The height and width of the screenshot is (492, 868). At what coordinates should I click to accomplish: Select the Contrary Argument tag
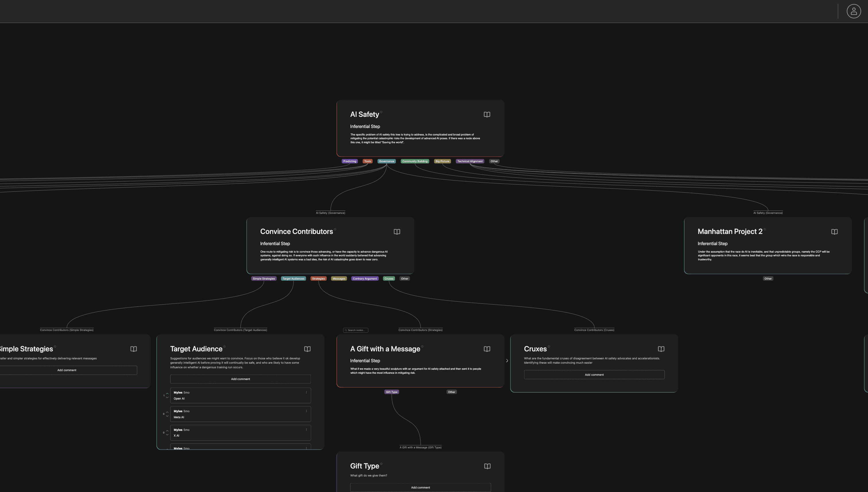tap(365, 279)
